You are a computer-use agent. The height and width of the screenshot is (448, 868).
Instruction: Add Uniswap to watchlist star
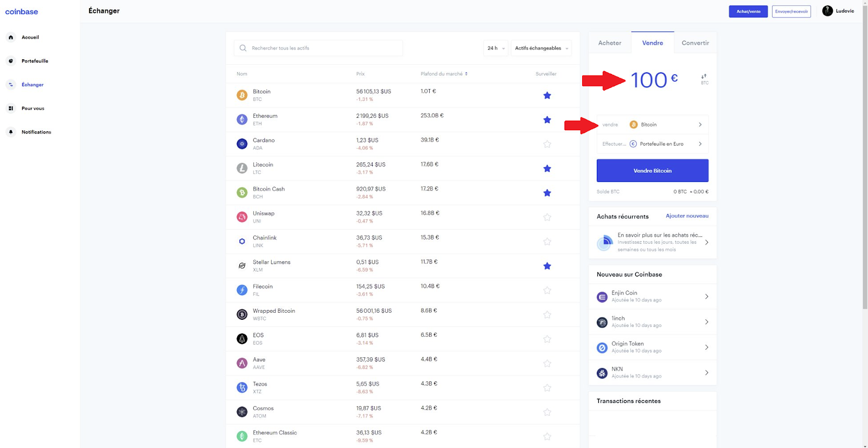(547, 217)
